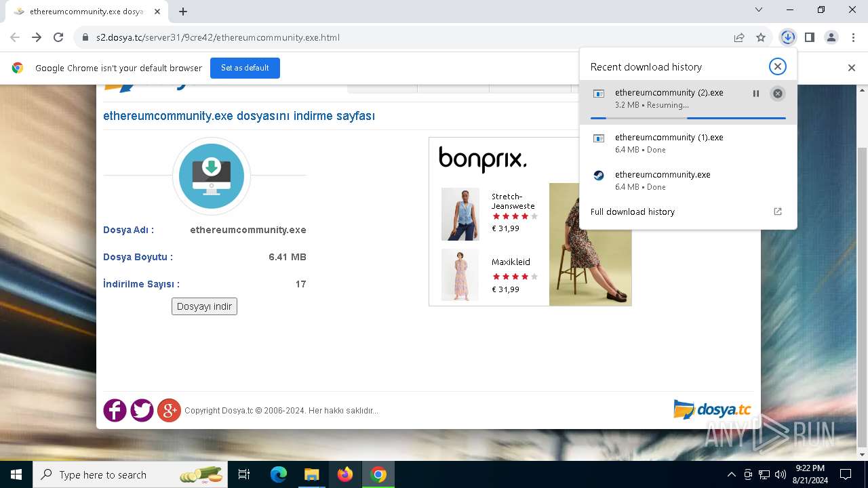
Task: Open the Windows Start menu
Action: (x=16, y=474)
